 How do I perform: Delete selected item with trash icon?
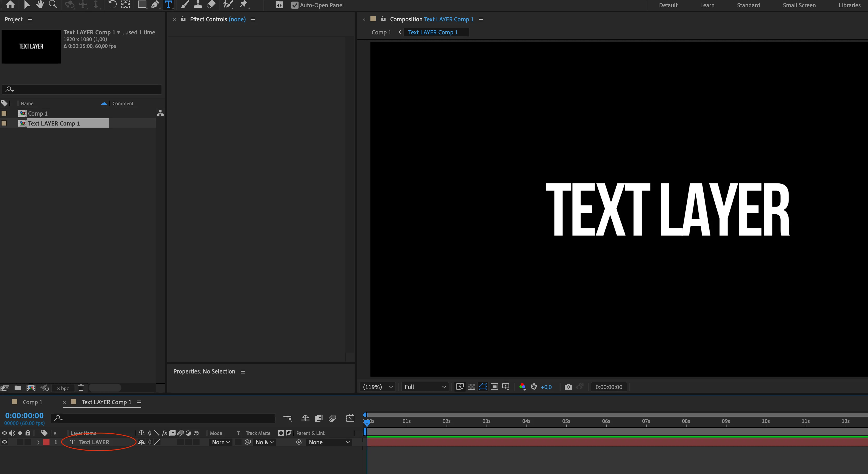click(81, 388)
